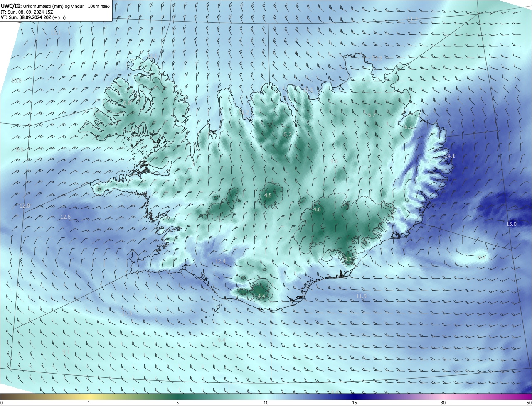Click the 'VT: Sun. 08.09.2024 20Z (+5 h)' line
This screenshot has width=532, height=406.
(x=33, y=17)
